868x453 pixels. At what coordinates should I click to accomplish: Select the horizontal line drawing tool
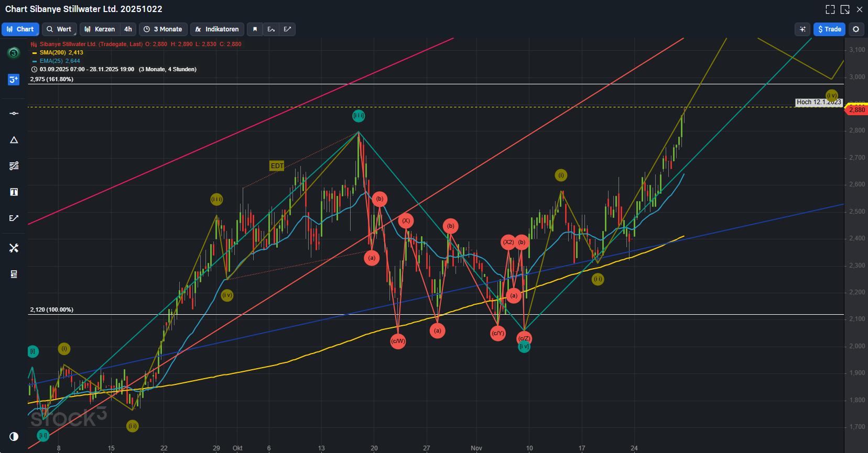pos(14,113)
